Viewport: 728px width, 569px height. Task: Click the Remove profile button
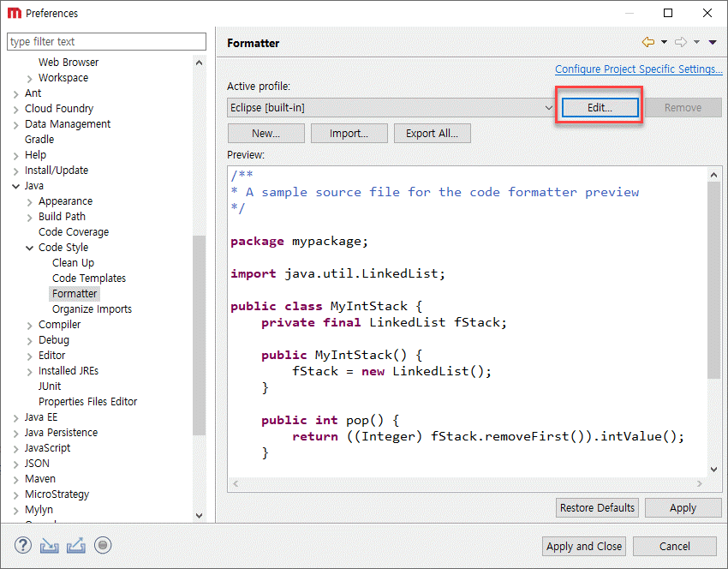pos(683,108)
